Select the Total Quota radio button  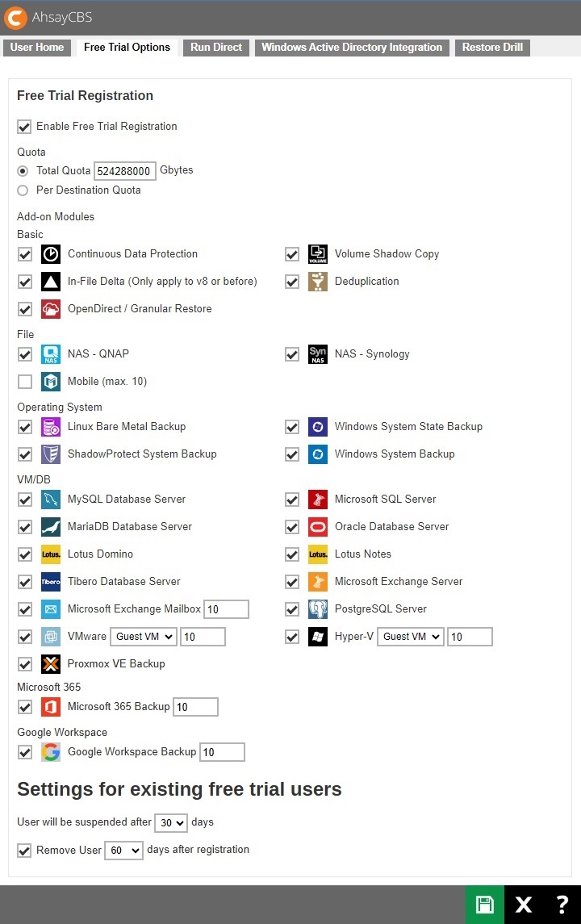coord(23,171)
